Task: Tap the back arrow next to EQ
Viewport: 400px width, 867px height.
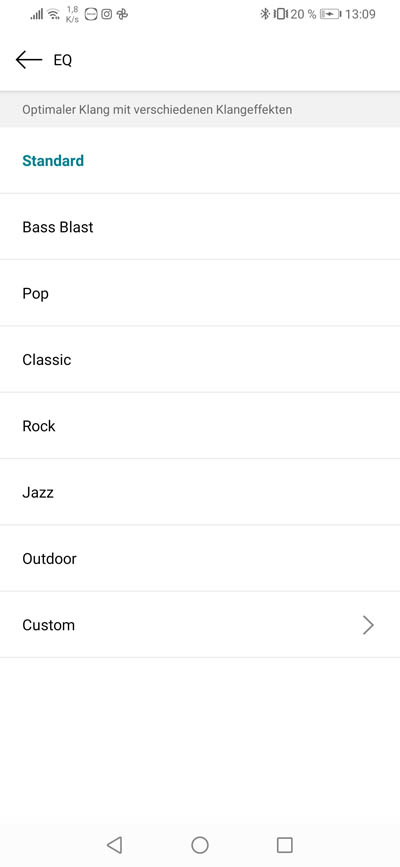Action: pos(29,60)
